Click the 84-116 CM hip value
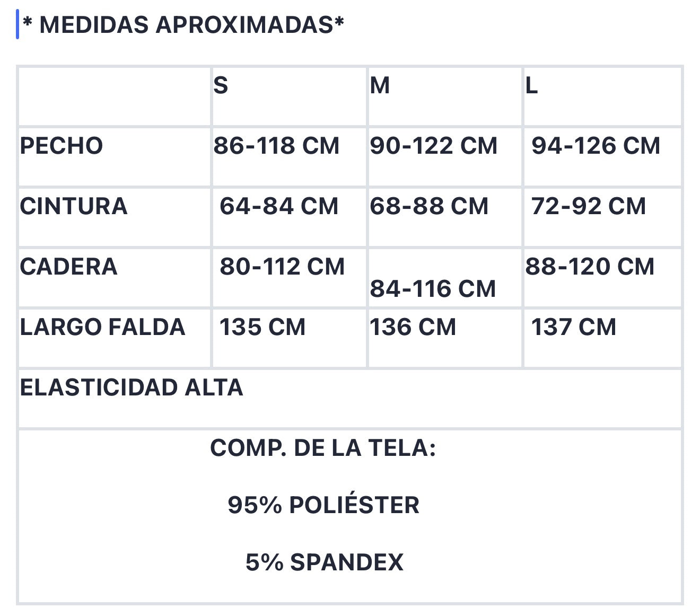 coord(433,289)
